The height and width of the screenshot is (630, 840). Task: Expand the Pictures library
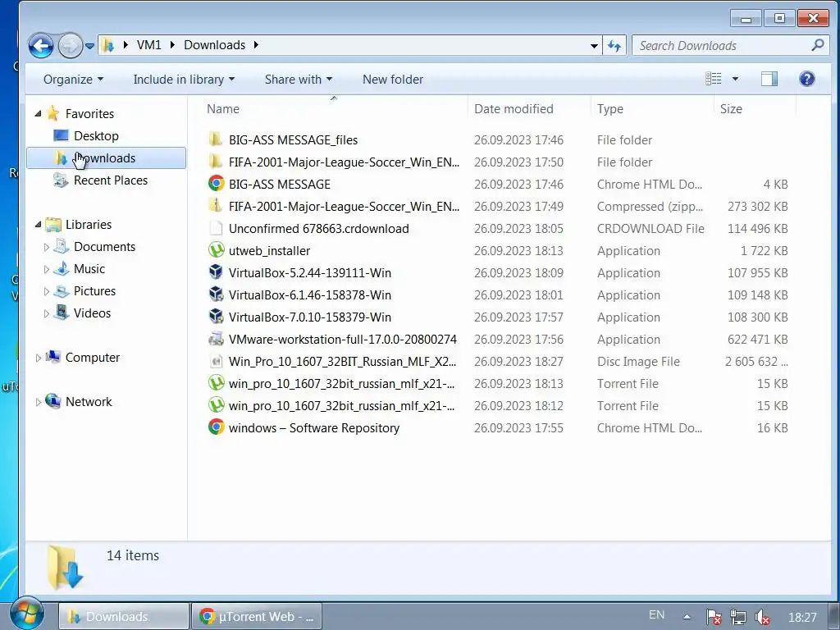(x=46, y=291)
